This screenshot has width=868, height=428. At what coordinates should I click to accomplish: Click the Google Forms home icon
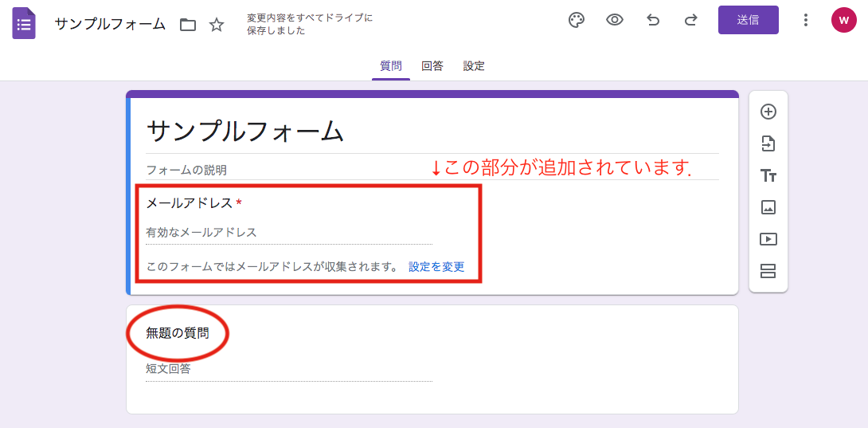tap(24, 23)
